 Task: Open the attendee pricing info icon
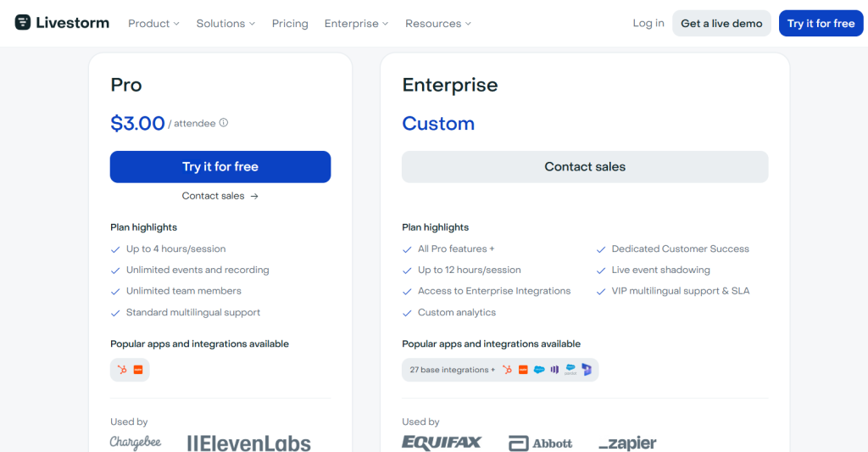(x=224, y=123)
